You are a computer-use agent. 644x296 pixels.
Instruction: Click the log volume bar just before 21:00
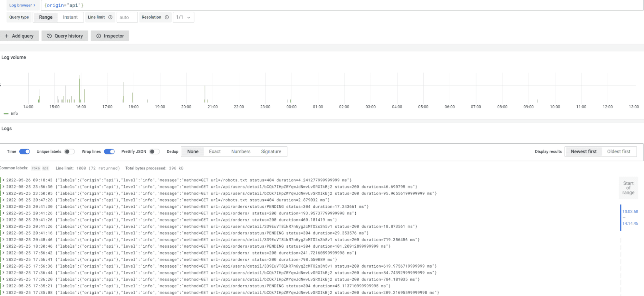[205, 94]
